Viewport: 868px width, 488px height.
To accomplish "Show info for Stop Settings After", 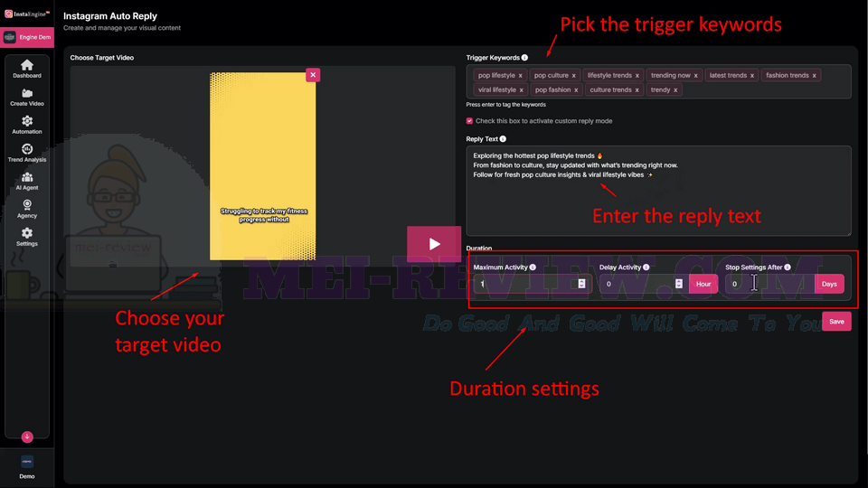I will [788, 267].
